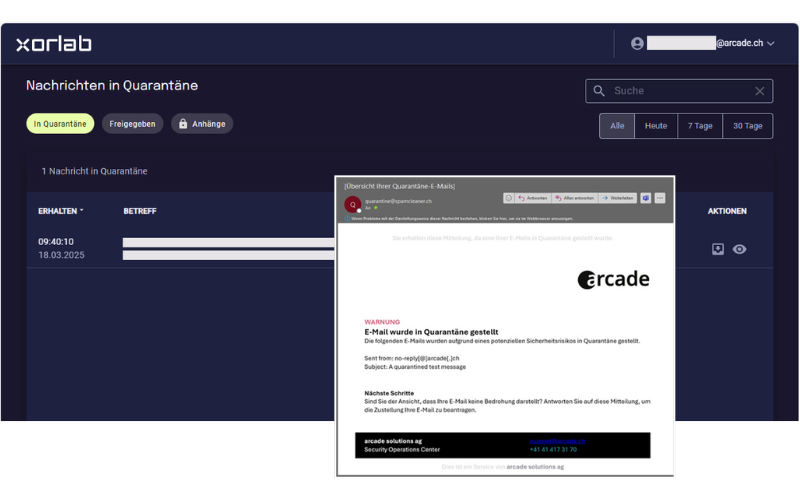Filter messages to 30 Tage
The height and width of the screenshot is (500, 800).
(x=747, y=126)
